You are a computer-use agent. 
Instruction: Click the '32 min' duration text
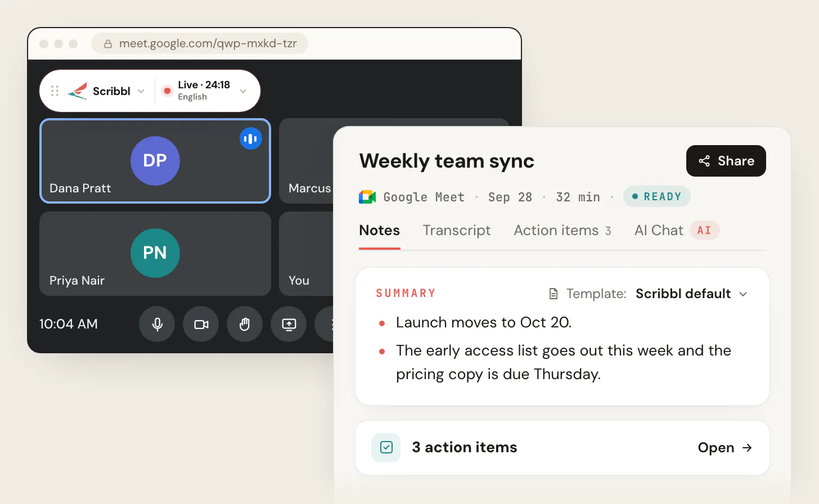click(x=578, y=197)
